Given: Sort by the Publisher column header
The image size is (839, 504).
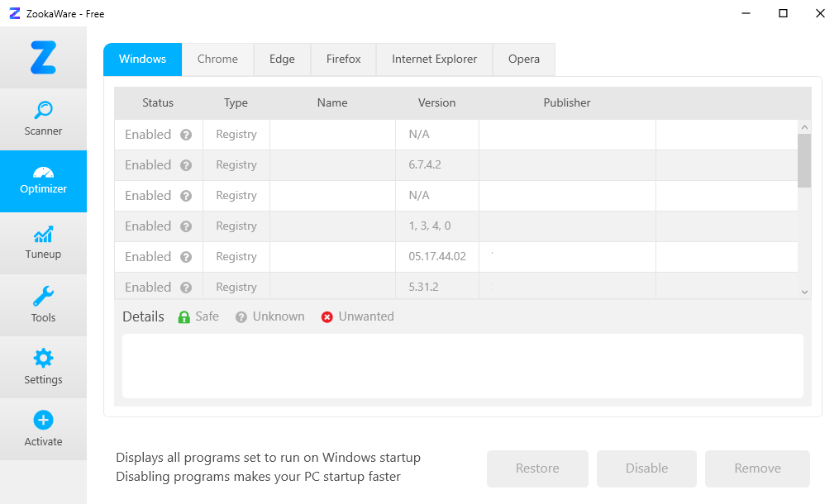Looking at the screenshot, I should (567, 102).
